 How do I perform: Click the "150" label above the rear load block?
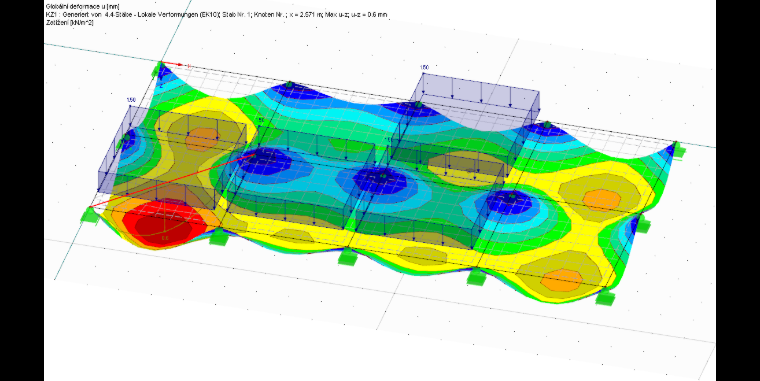tap(425, 67)
